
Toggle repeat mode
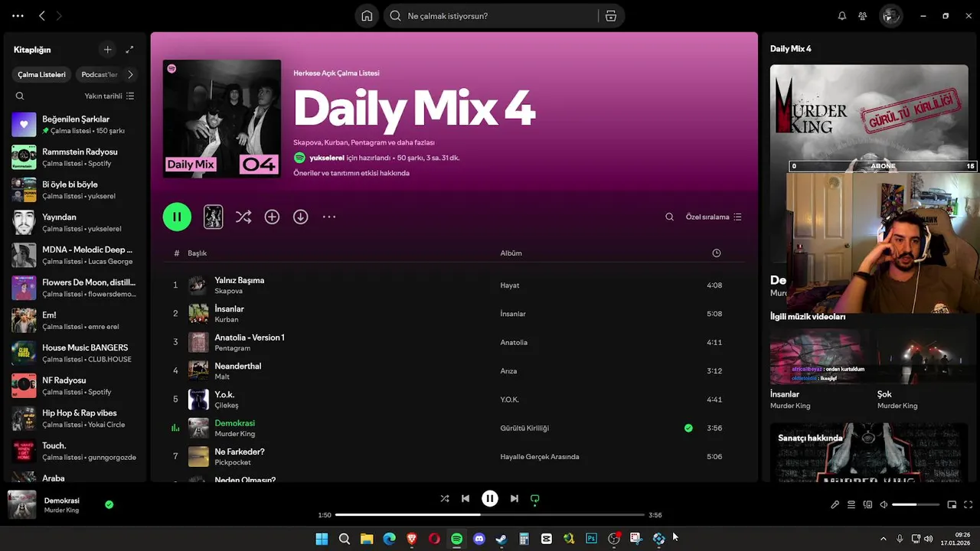point(535,499)
